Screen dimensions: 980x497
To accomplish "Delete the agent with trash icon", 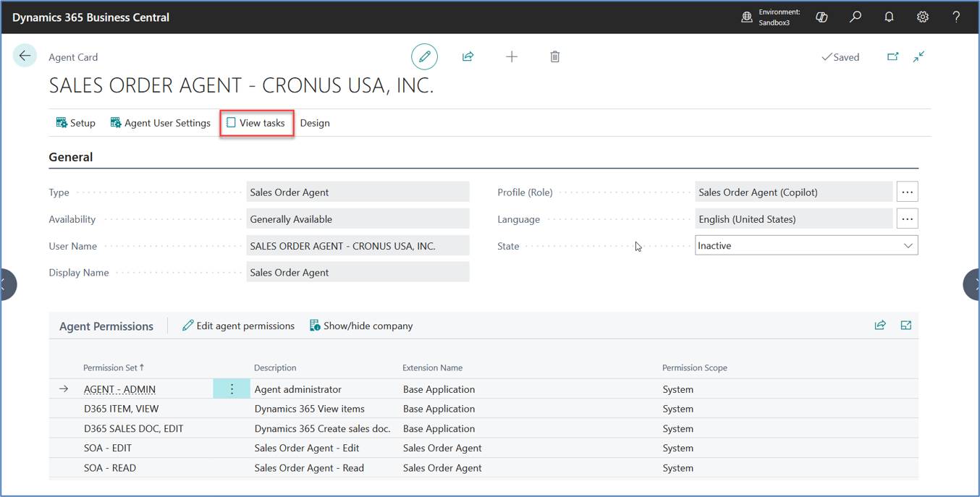I will tap(554, 56).
